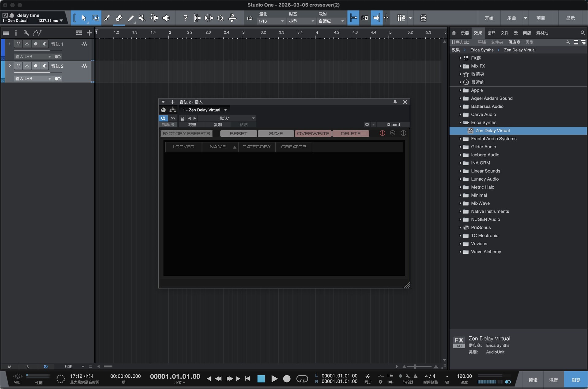Select the Mute tool speaker icon
This screenshot has width=588, height=389.
pyautogui.click(x=142, y=18)
